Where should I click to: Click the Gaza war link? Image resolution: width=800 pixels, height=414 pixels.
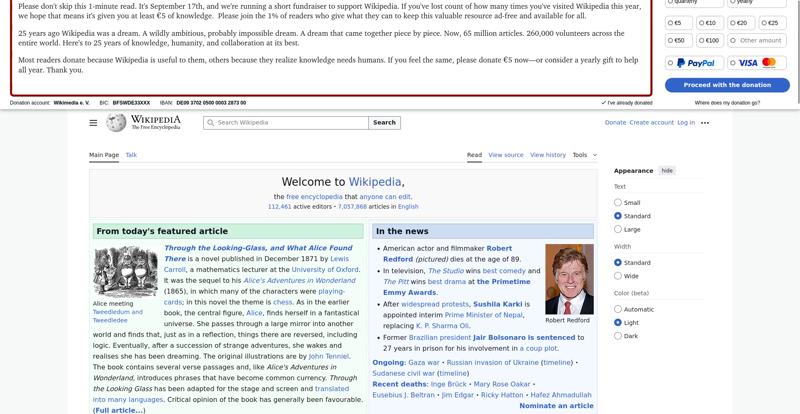pyautogui.click(x=423, y=362)
